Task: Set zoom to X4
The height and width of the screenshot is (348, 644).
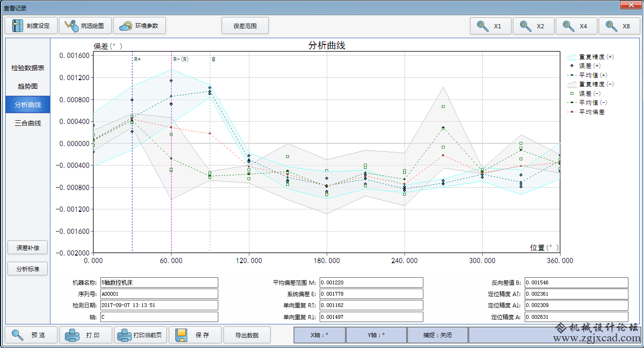Action: (577, 26)
